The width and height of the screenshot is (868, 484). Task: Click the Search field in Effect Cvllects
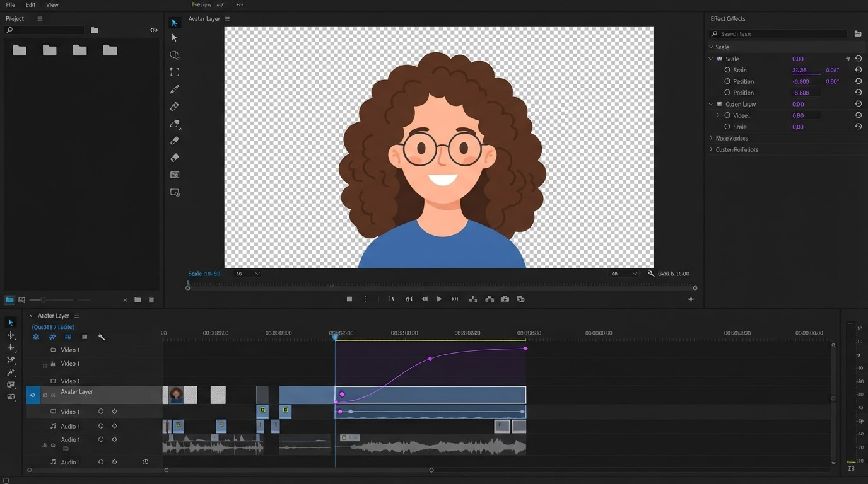click(x=778, y=34)
